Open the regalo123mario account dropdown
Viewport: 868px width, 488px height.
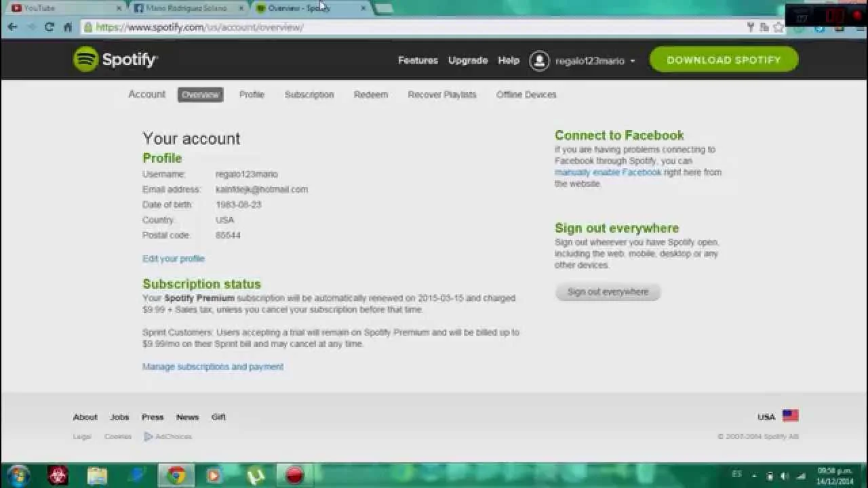595,60
